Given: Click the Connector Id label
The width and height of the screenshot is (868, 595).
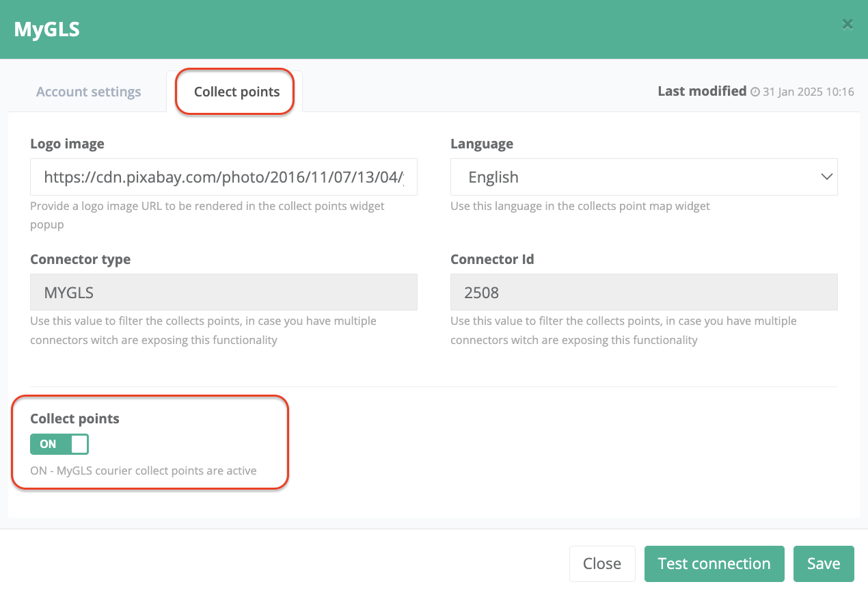Looking at the screenshot, I should point(492,259).
